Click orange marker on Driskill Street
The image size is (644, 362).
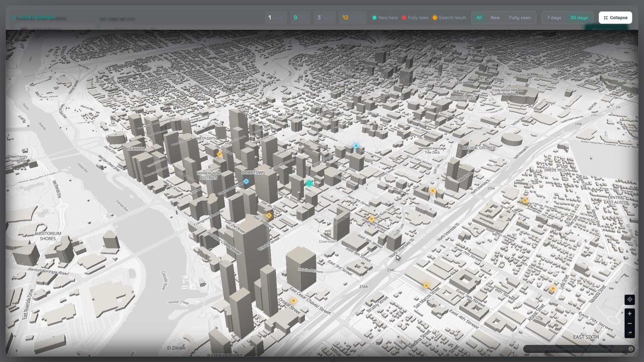293,301
